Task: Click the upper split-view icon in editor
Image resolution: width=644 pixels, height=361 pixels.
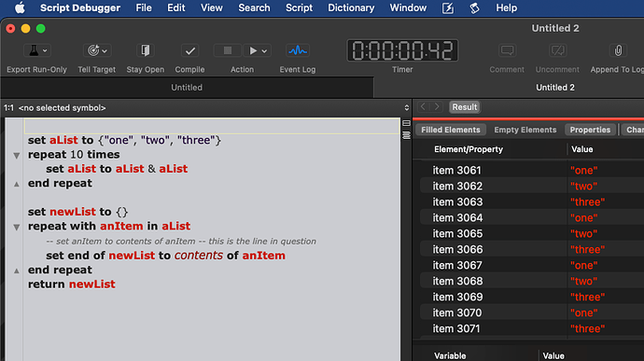Action: pyautogui.click(x=406, y=123)
